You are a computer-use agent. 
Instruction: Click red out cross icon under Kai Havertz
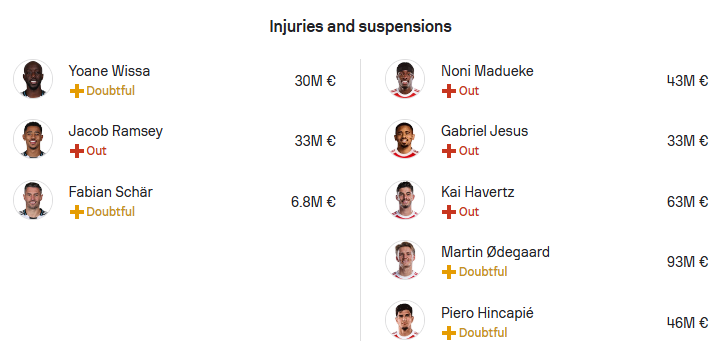pos(449,212)
